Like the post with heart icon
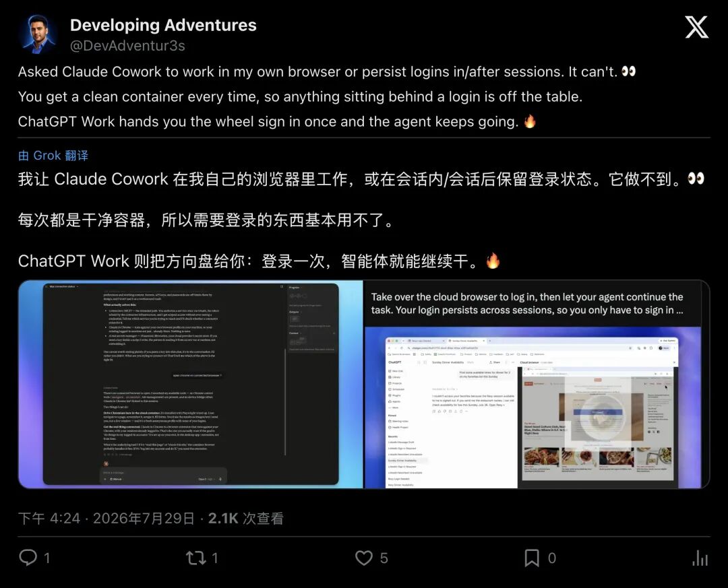The image size is (728, 588). pyautogui.click(x=364, y=558)
